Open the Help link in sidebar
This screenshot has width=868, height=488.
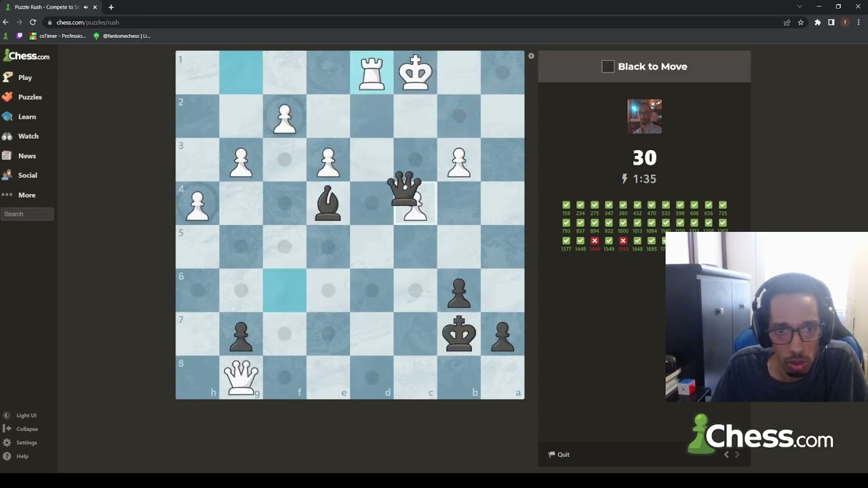16,456
